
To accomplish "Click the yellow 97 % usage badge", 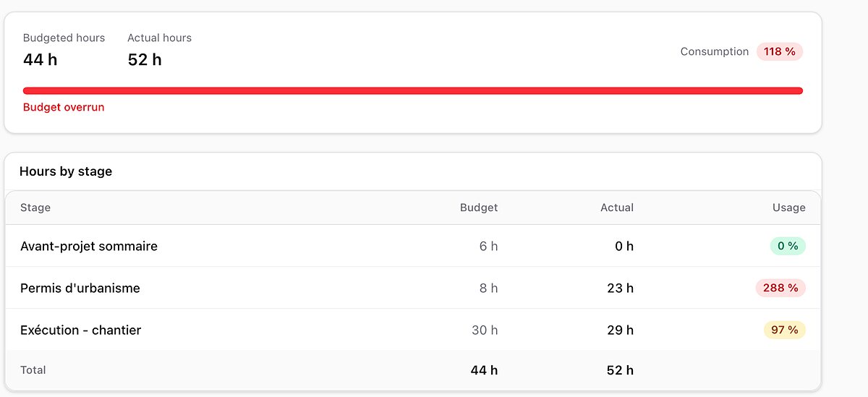I will pyautogui.click(x=785, y=330).
